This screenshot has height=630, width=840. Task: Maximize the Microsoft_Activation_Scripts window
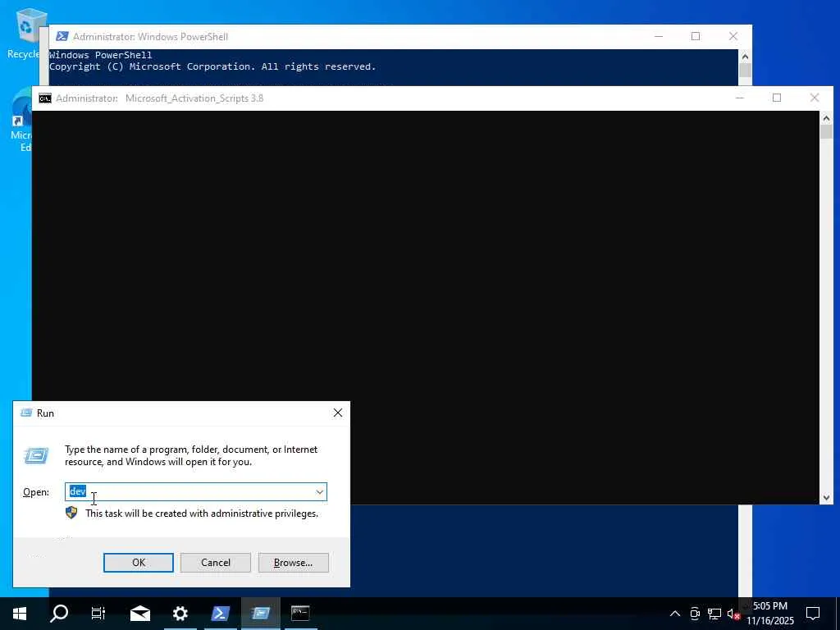point(777,98)
